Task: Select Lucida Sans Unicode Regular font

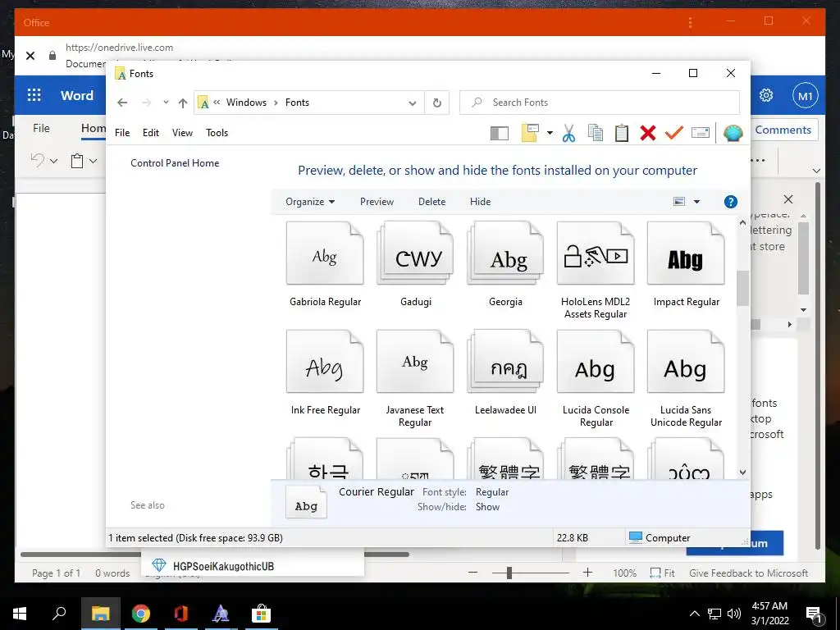Action: pos(687,378)
